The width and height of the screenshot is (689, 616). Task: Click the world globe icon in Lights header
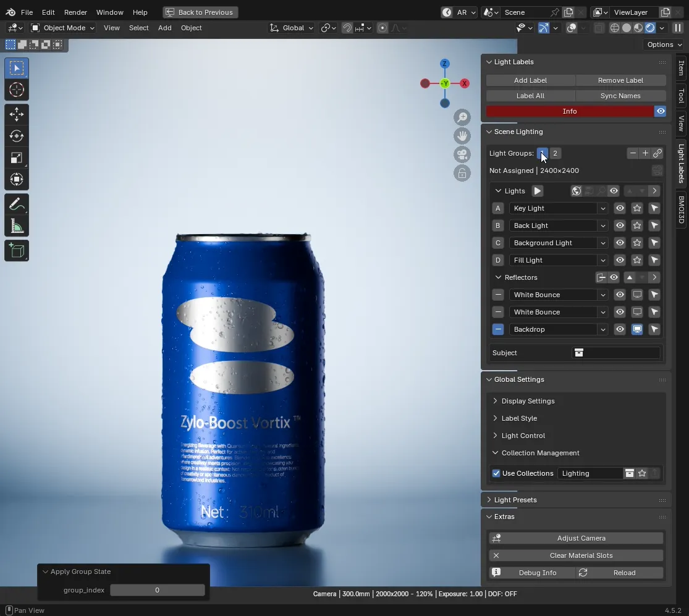pyautogui.click(x=576, y=191)
